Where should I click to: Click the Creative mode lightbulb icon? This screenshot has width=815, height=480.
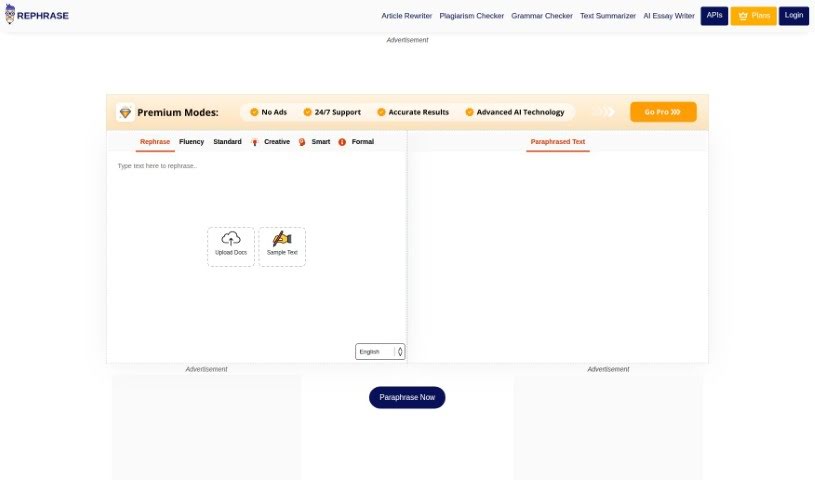pos(255,142)
